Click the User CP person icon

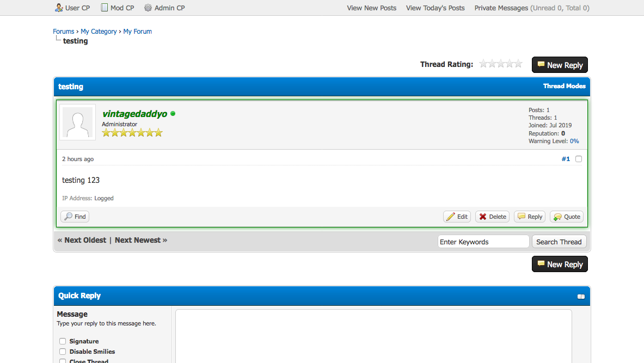[x=59, y=8]
